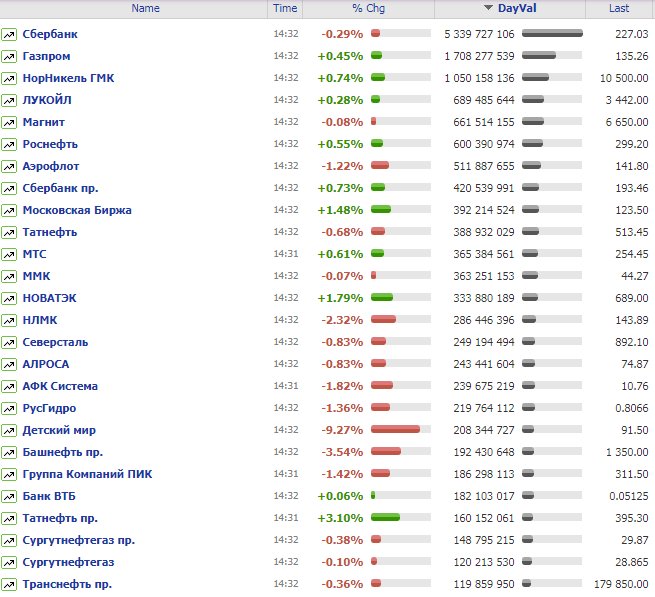Select the last price 1 350.00
Image resolution: width=655 pixels, height=597 pixels.
tap(627, 452)
